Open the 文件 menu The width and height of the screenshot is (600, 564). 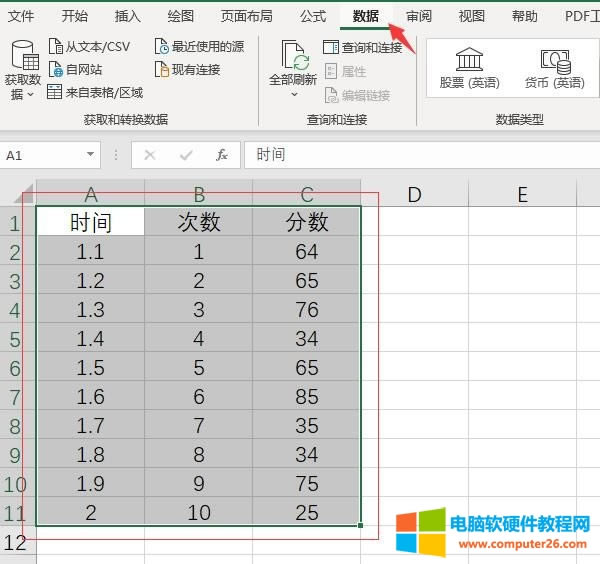(x=21, y=16)
